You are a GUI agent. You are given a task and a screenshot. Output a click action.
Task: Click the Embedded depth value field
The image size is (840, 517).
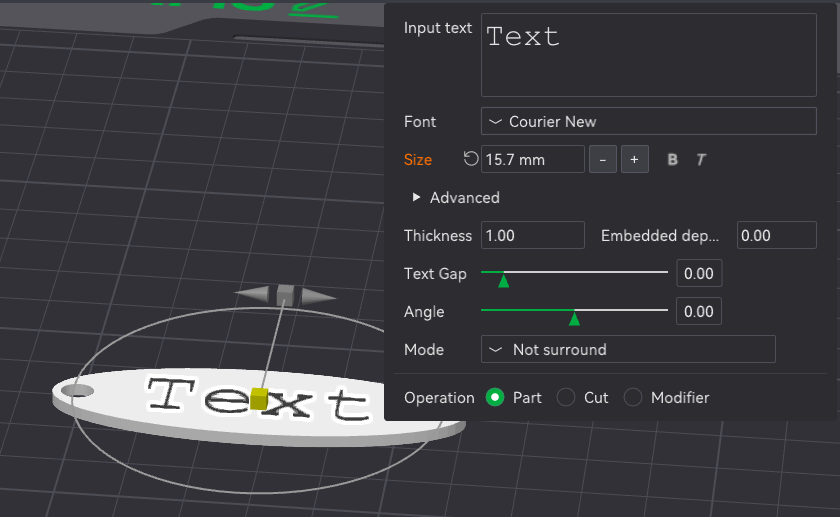pos(777,236)
